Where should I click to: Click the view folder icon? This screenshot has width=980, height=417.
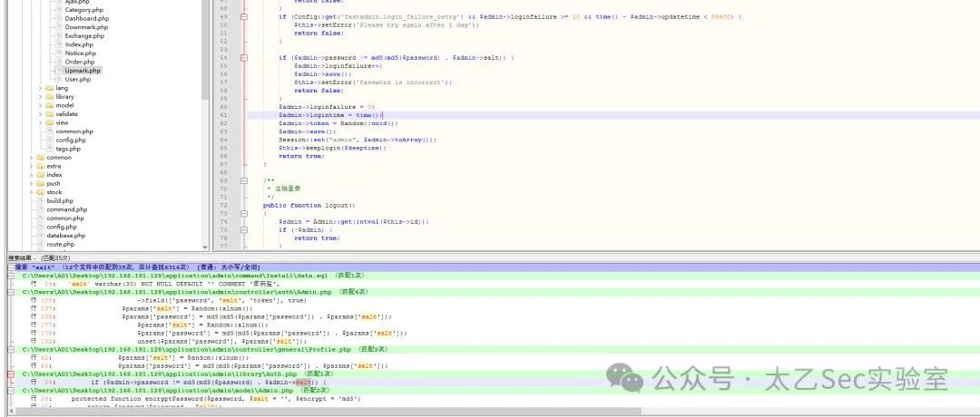(50, 123)
